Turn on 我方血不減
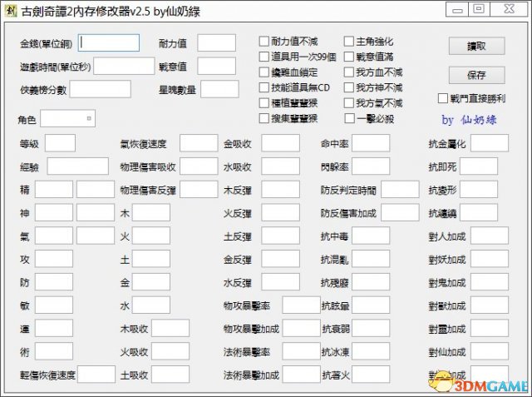This screenshot has width=532, height=397. (349, 72)
